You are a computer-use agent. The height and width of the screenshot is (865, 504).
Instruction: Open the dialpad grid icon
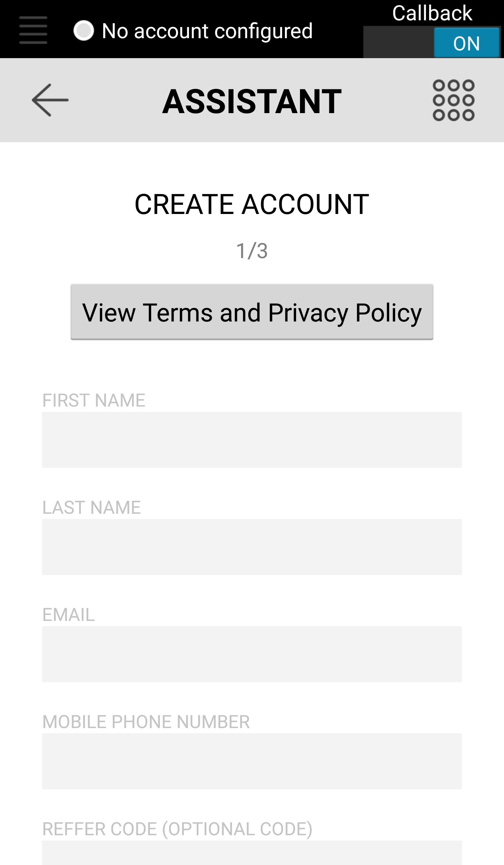(454, 101)
